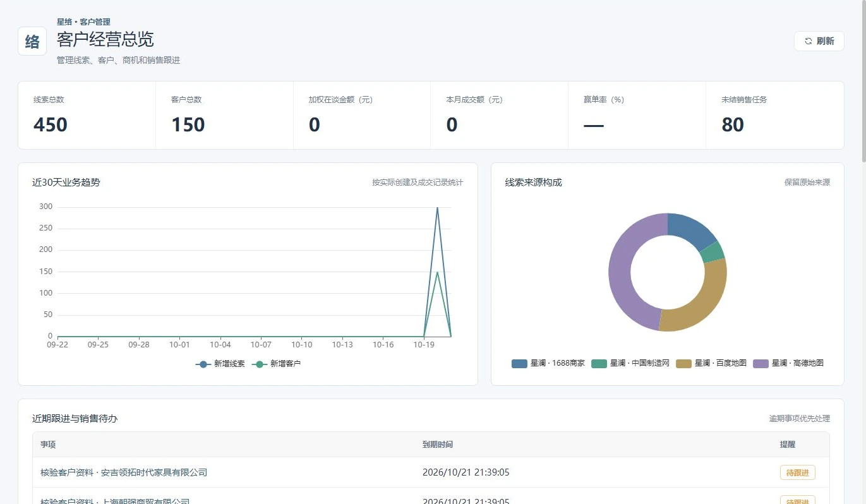
Task: Click the 络 app logo icon
Action: 32,41
